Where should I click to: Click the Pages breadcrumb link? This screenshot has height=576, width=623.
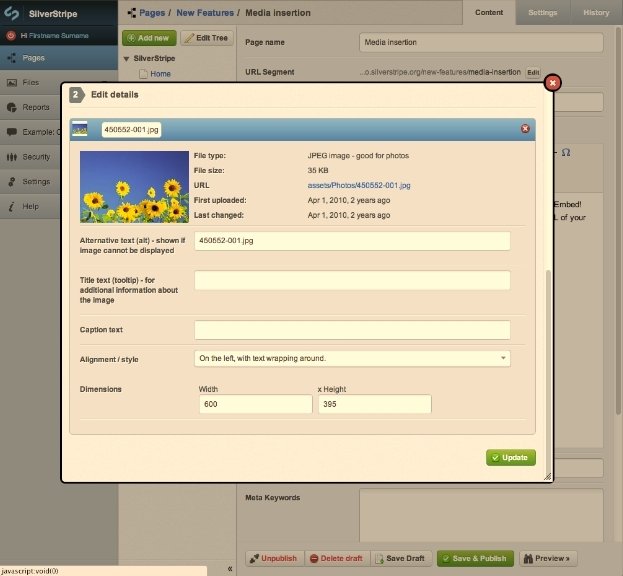(152, 13)
